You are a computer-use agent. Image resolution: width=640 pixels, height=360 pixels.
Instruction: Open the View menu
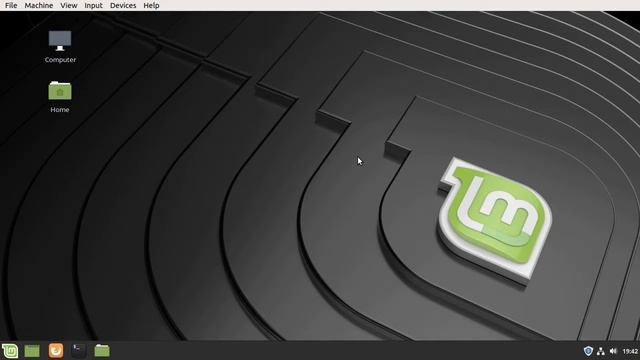tap(69, 5)
